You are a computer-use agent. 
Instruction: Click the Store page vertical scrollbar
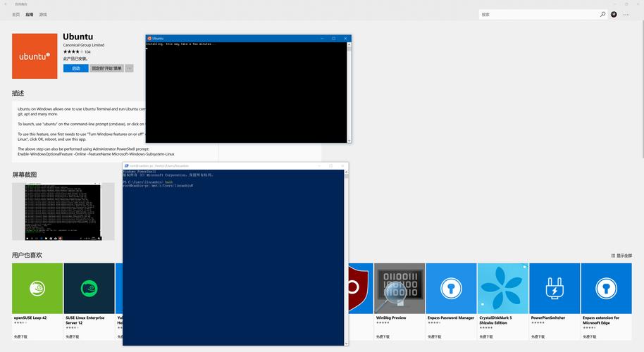(x=642, y=89)
